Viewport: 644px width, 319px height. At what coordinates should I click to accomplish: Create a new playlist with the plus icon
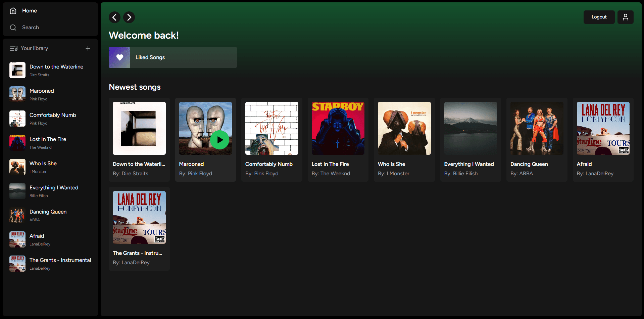[88, 48]
